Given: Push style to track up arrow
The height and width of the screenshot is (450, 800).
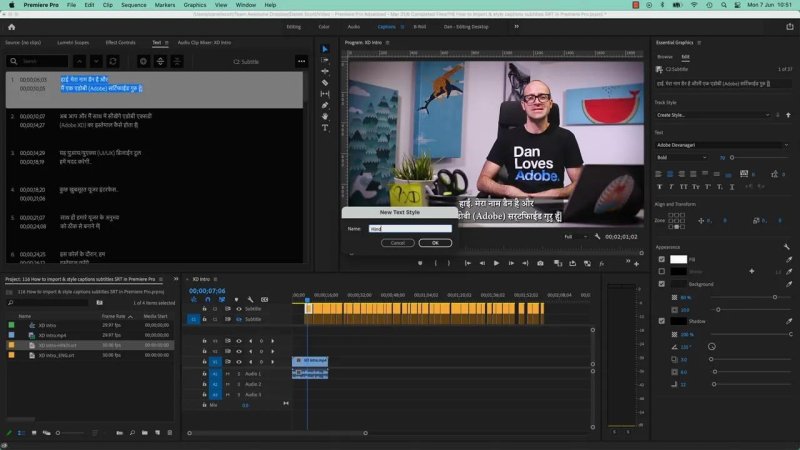Looking at the screenshot, I should coord(788,115).
